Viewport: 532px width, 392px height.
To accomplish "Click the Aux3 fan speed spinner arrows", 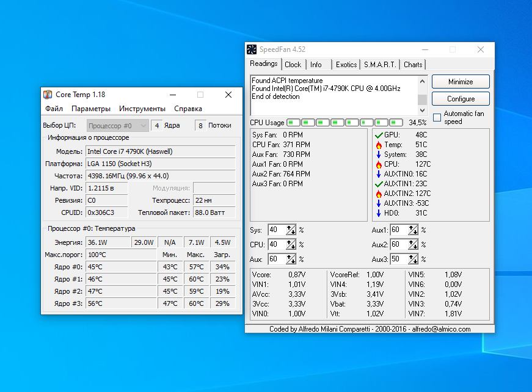I will coord(413,260).
